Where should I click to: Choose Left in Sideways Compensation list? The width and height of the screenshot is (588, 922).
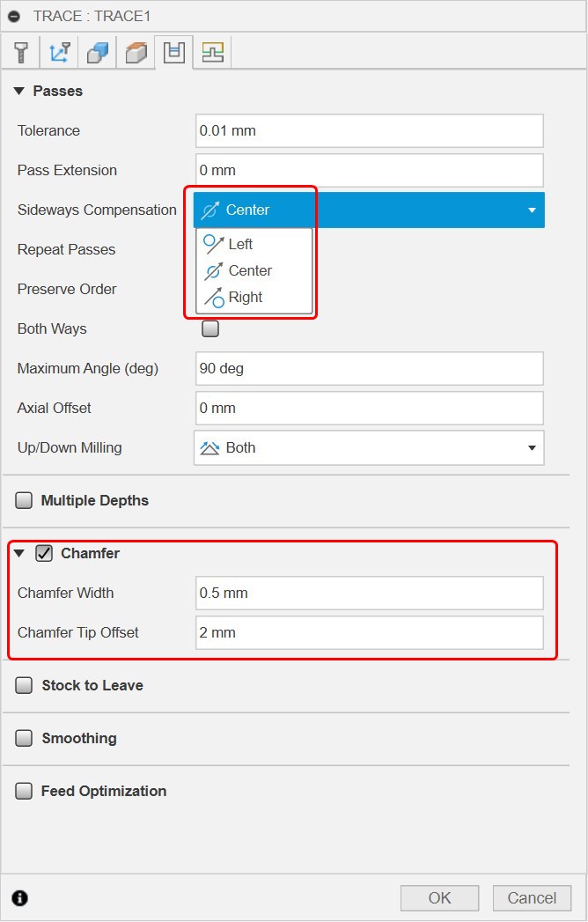(240, 244)
